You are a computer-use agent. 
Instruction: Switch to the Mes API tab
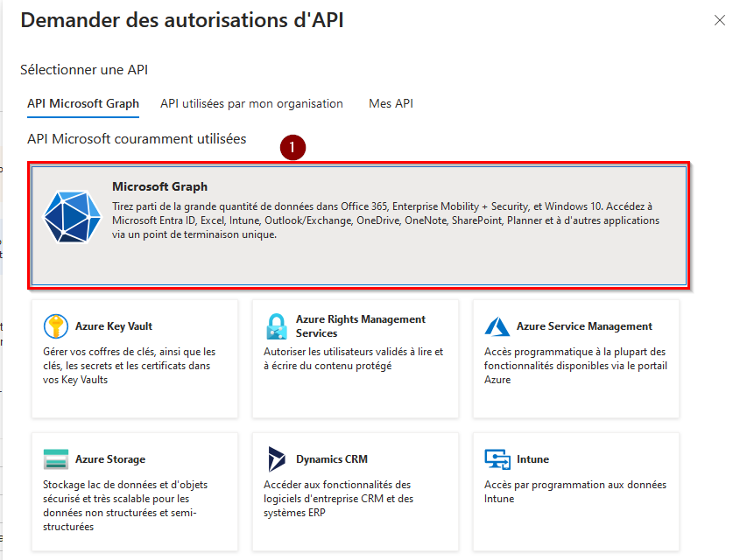pos(391,103)
